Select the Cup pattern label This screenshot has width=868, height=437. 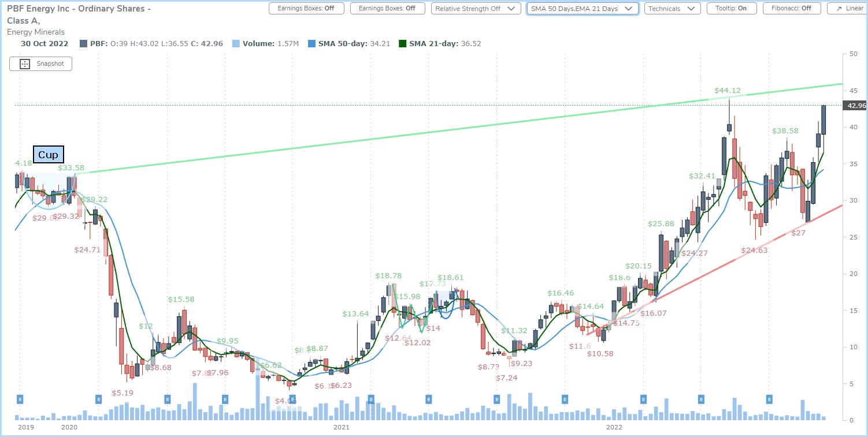point(49,155)
